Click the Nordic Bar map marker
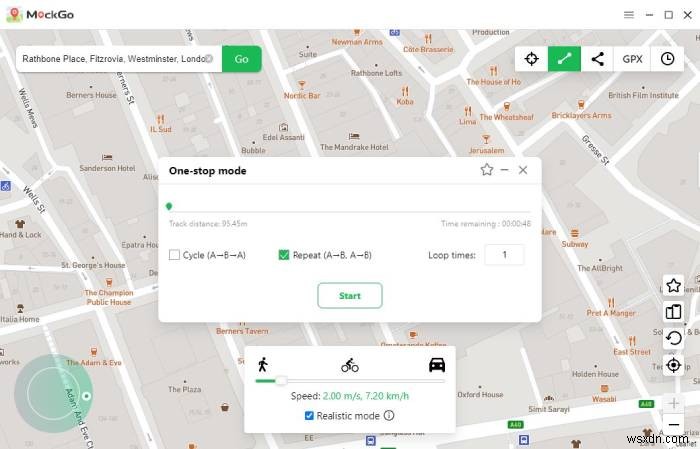 click(x=302, y=85)
